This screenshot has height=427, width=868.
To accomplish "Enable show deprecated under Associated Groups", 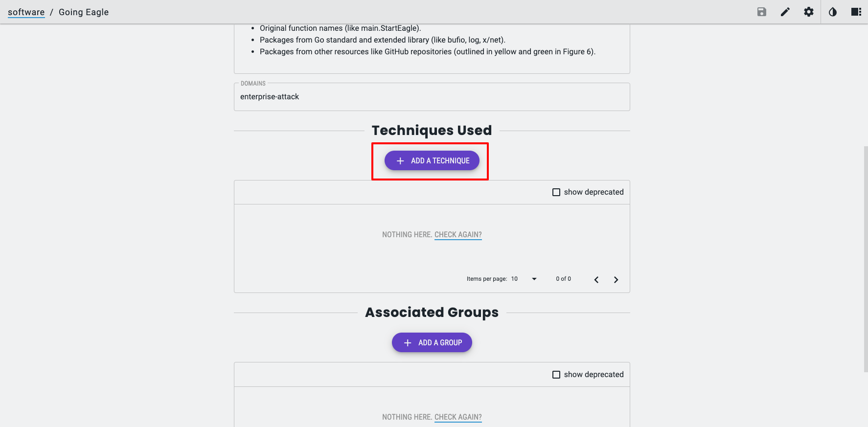I will click(x=556, y=375).
